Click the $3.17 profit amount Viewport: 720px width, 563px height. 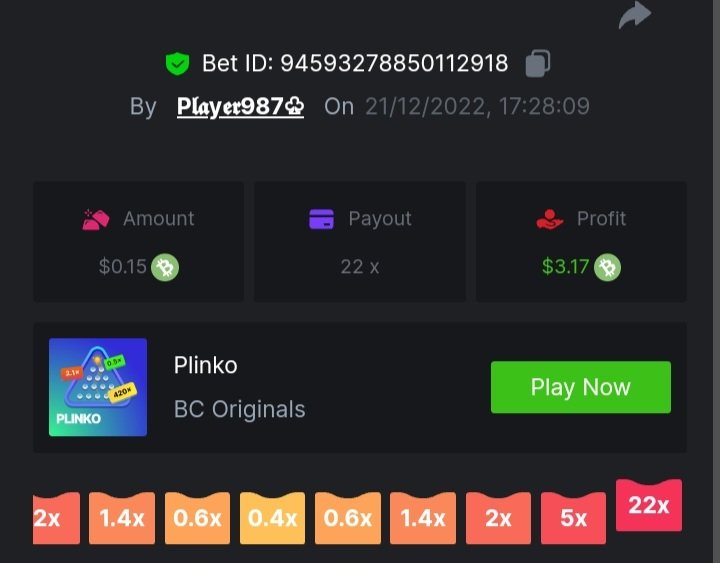pyautogui.click(x=565, y=267)
